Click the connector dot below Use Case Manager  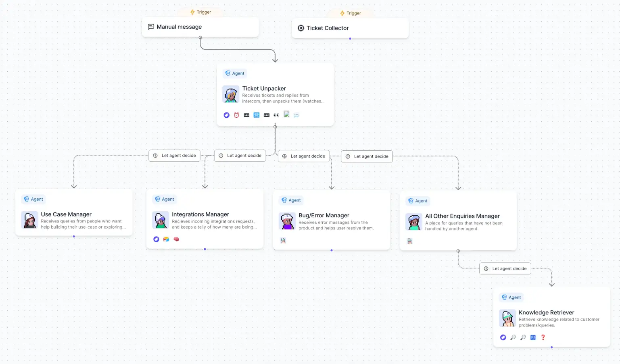pos(74,237)
